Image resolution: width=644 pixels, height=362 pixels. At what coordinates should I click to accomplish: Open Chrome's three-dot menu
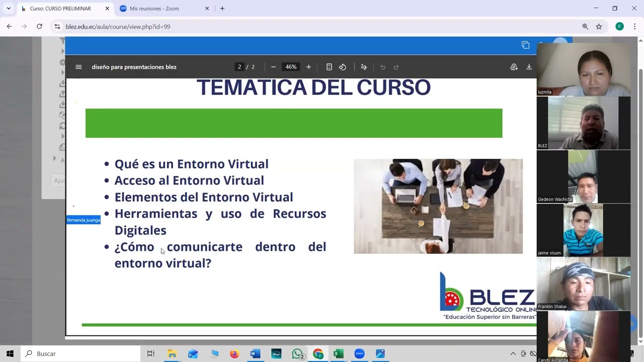[635, 26]
